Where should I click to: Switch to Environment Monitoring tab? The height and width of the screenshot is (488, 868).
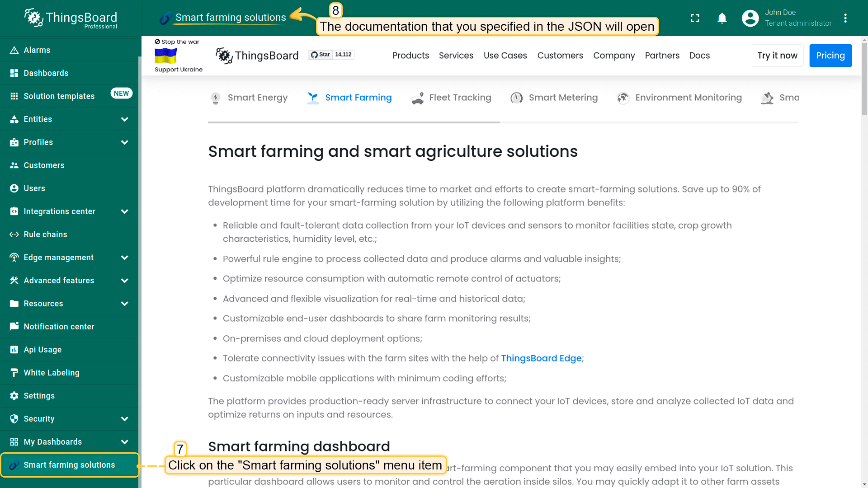pyautogui.click(x=679, y=98)
